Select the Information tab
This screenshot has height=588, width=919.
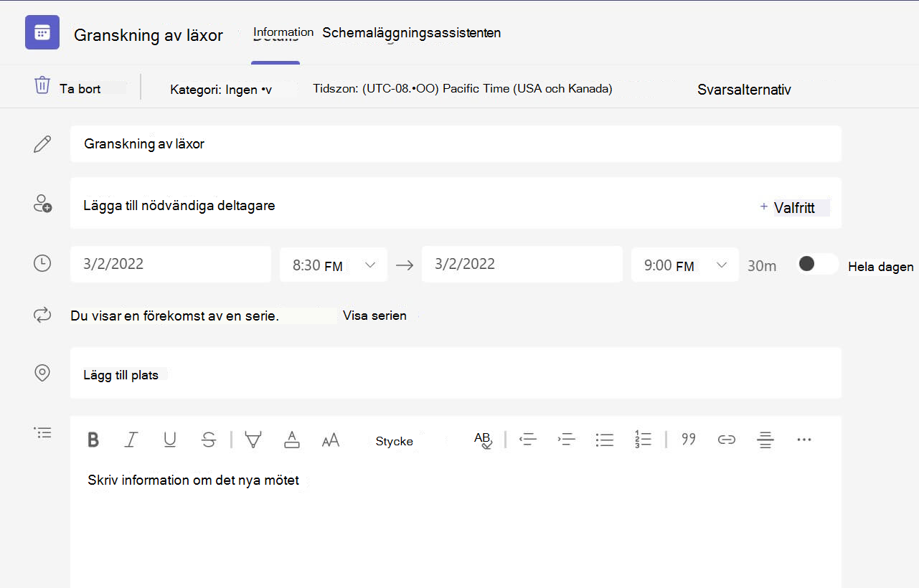coord(283,32)
